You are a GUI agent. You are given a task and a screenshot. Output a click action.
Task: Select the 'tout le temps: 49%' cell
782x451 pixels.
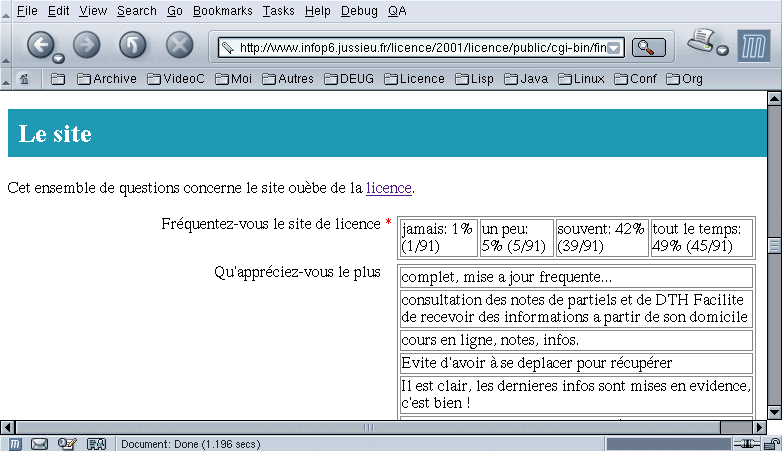click(702, 237)
